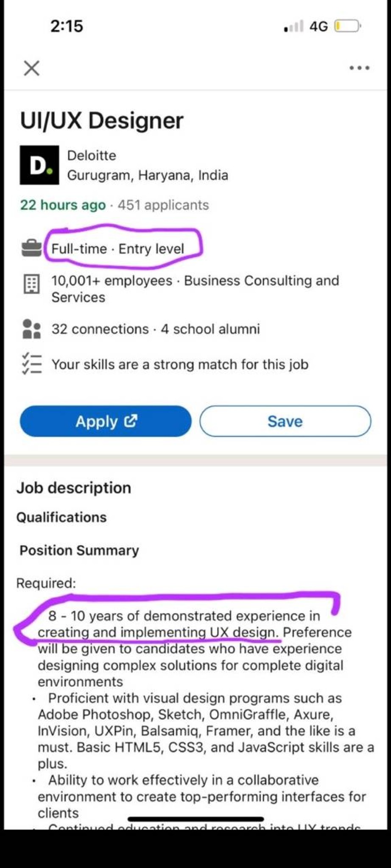
Task: Close the job posting with X icon
Action: point(31,68)
